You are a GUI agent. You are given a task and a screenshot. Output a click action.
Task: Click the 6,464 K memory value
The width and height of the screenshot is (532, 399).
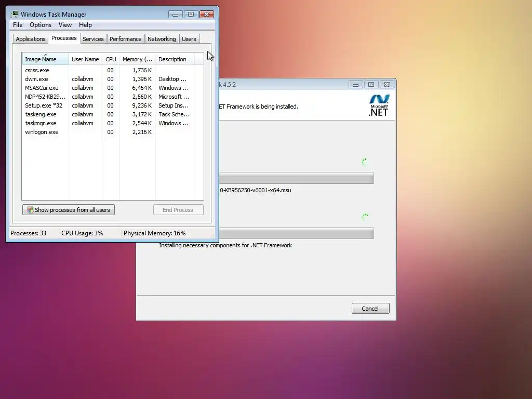coord(142,88)
